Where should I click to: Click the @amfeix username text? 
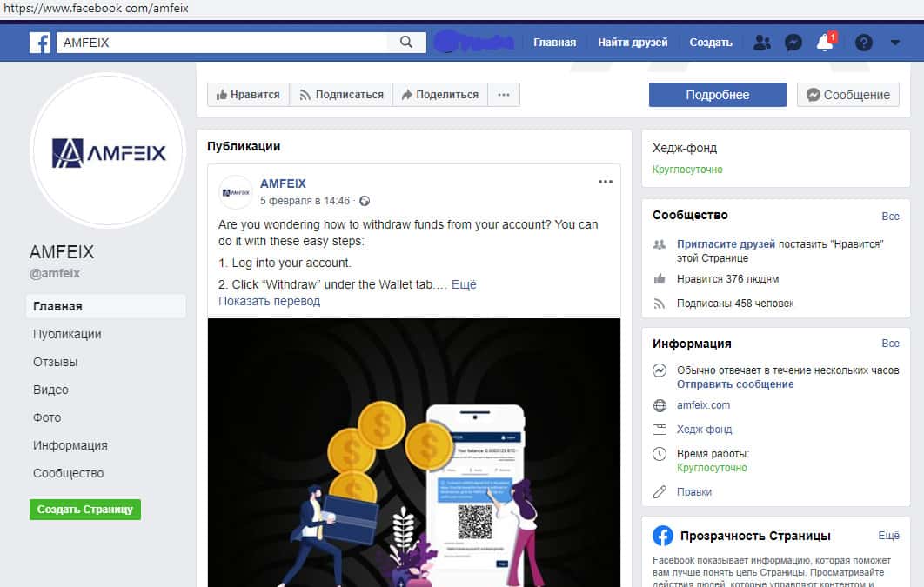(55, 273)
